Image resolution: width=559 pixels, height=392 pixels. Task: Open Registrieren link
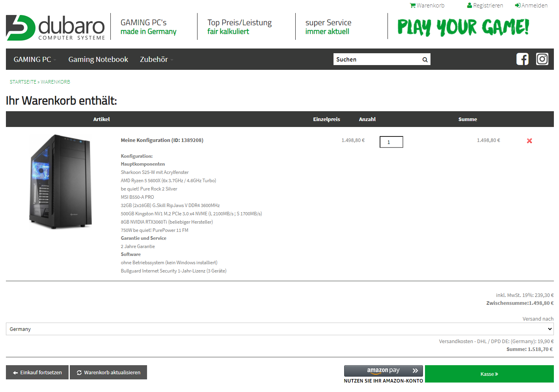pos(488,6)
